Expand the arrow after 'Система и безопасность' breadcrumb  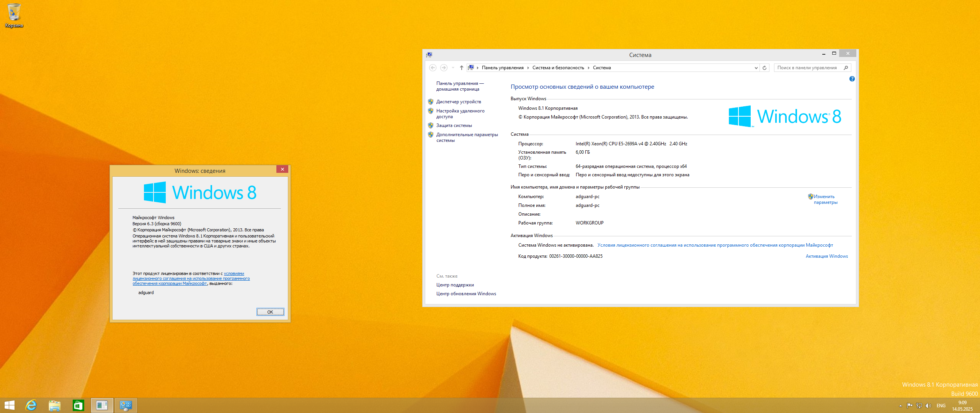tap(588, 68)
